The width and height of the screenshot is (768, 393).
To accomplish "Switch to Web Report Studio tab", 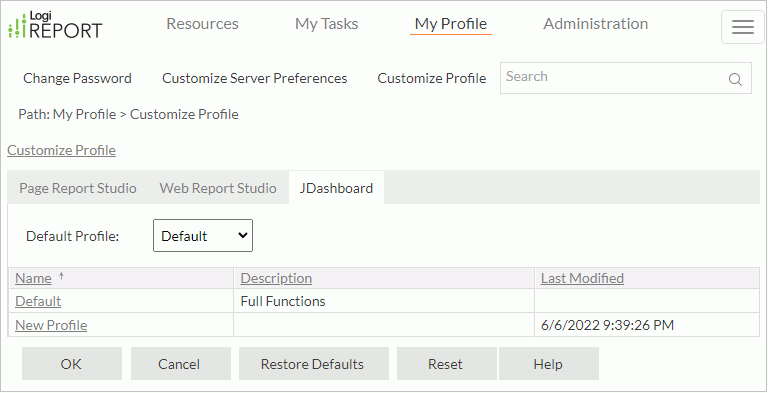I will (218, 188).
